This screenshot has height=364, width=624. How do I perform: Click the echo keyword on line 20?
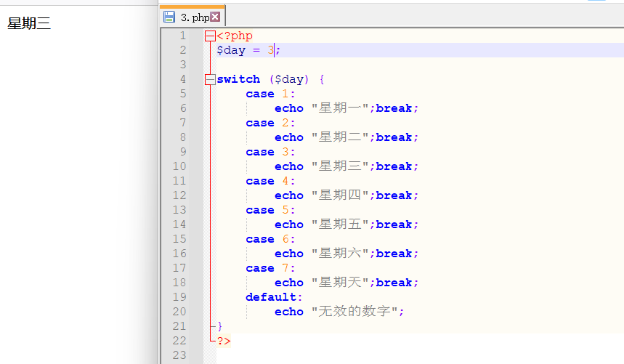[x=289, y=312]
